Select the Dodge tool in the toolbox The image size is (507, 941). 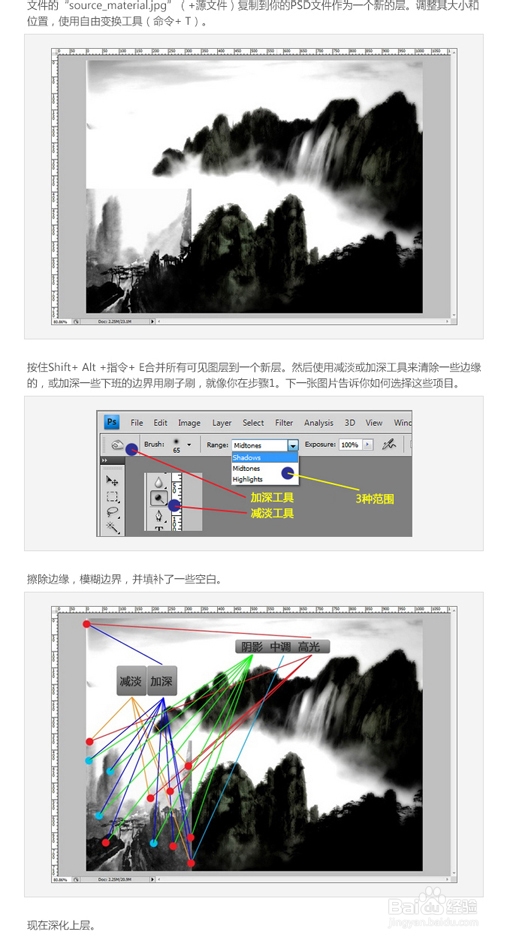[158, 498]
